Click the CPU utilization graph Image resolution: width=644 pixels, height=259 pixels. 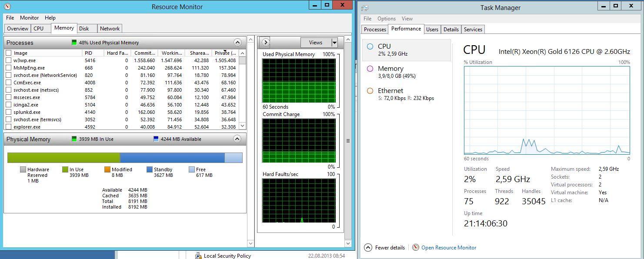tap(547, 110)
